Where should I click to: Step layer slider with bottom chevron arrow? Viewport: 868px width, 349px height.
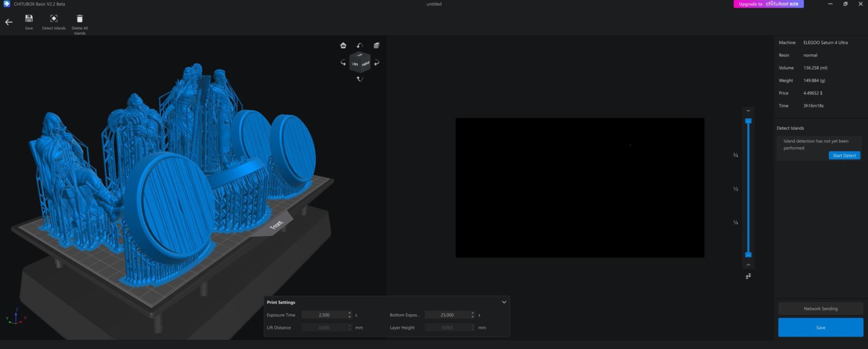(x=748, y=265)
